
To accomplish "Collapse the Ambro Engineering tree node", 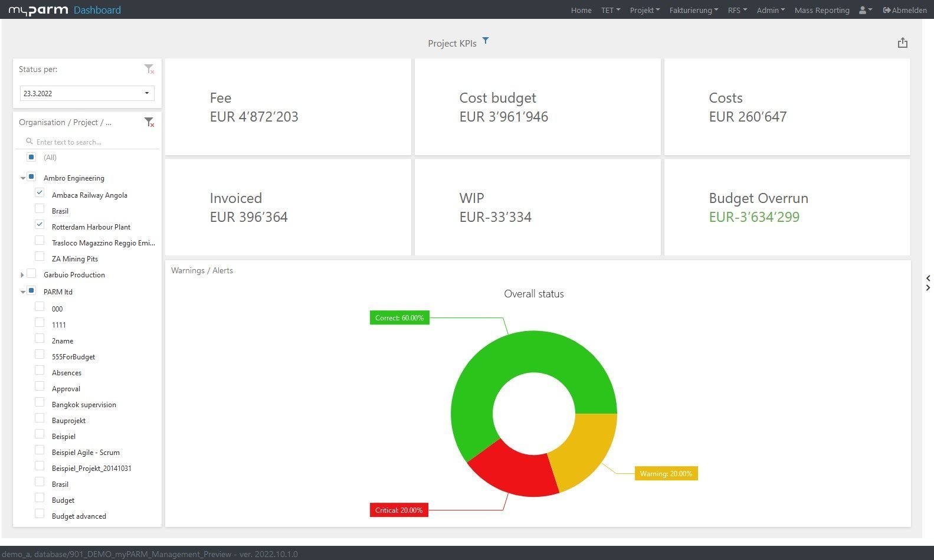I will coord(22,178).
